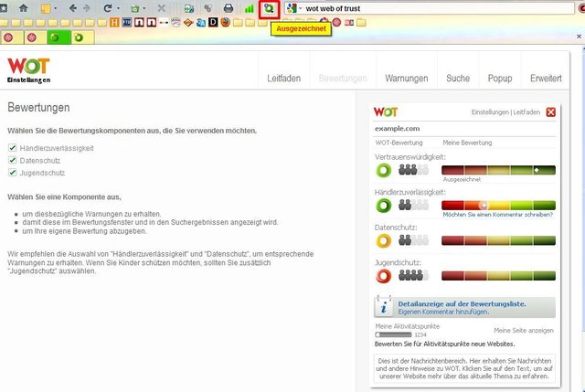Click the WOT Einstellungen logo on the page
The width and height of the screenshot is (585, 392).
click(28, 70)
